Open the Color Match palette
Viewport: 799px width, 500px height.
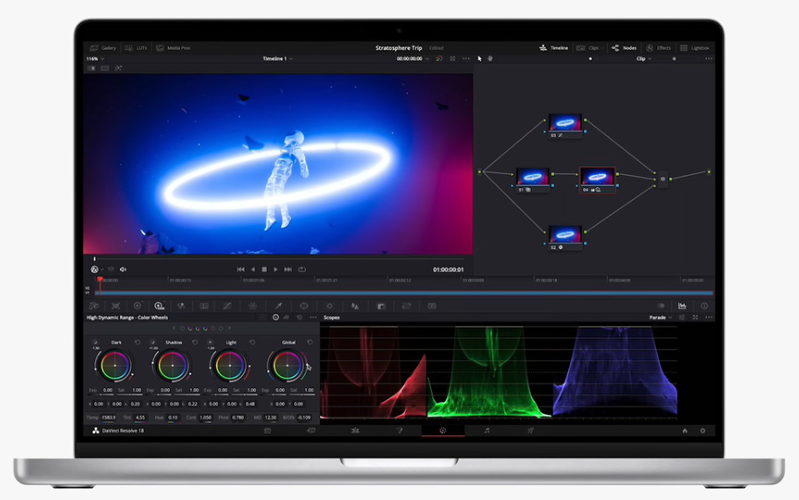[x=116, y=306]
